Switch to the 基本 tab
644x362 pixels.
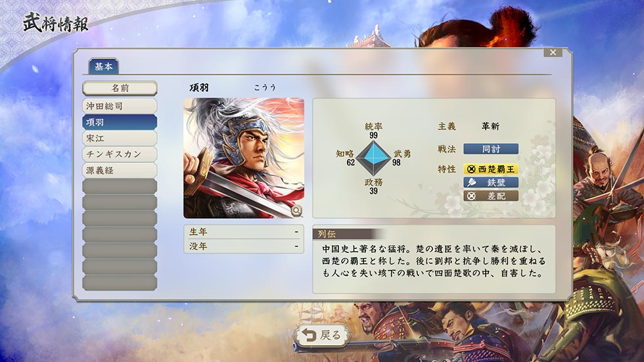click(104, 66)
